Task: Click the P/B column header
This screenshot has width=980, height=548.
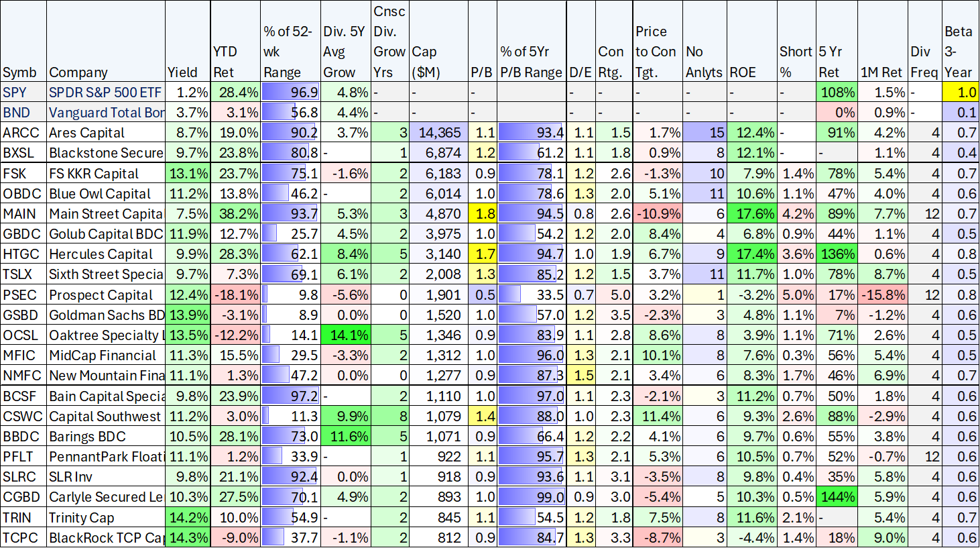Action: pyautogui.click(x=483, y=42)
